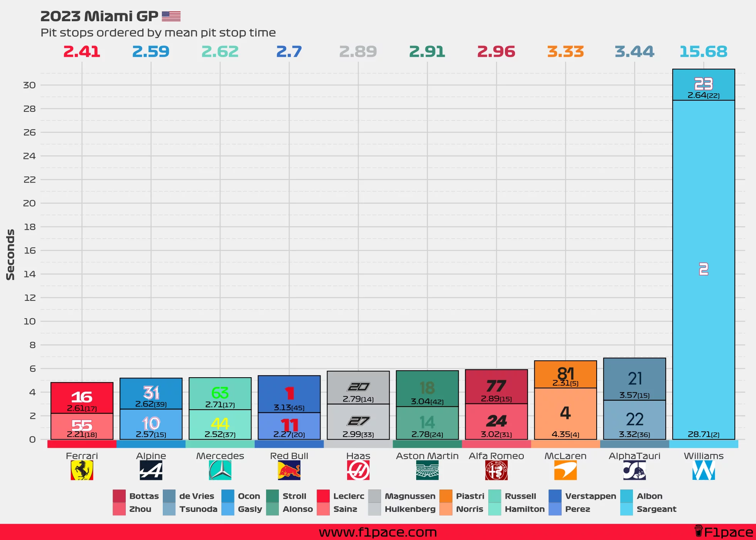Screen dimensions: 756x540
Task: Click the McLaren orange logo
Action: click(565, 471)
